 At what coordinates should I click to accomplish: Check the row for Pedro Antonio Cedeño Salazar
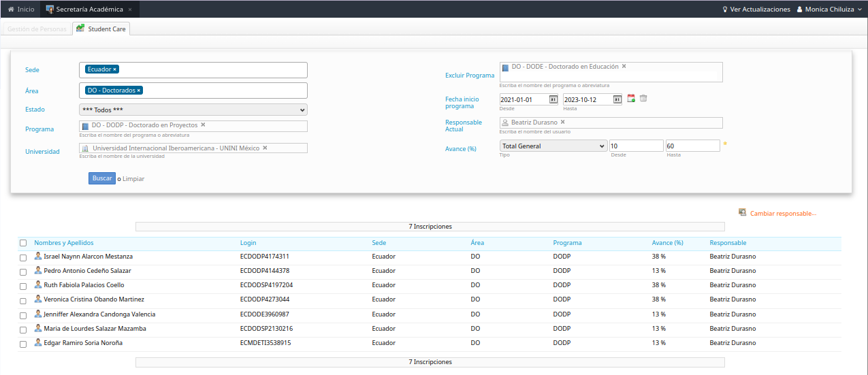(x=23, y=272)
